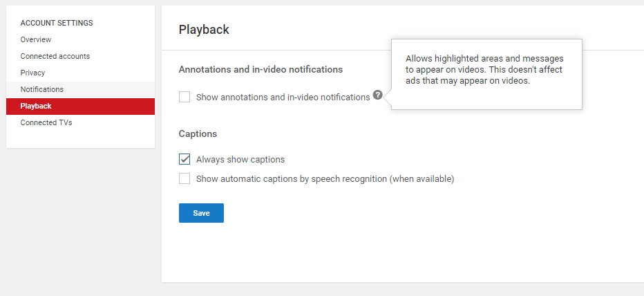Click the Playback page heading
644x296 pixels.
tap(204, 30)
